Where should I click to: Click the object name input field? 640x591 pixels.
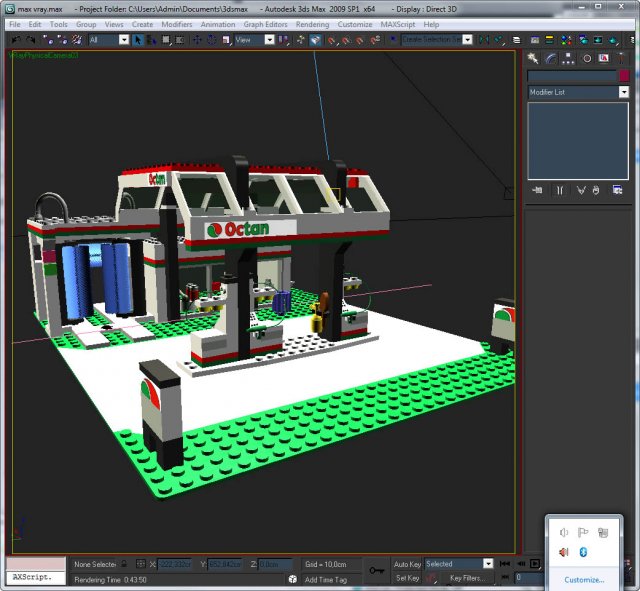pyautogui.click(x=572, y=76)
